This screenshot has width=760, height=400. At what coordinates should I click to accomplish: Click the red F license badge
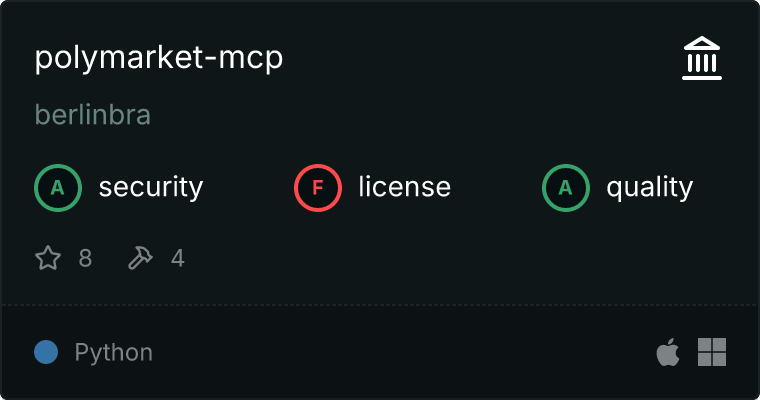(317, 188)
